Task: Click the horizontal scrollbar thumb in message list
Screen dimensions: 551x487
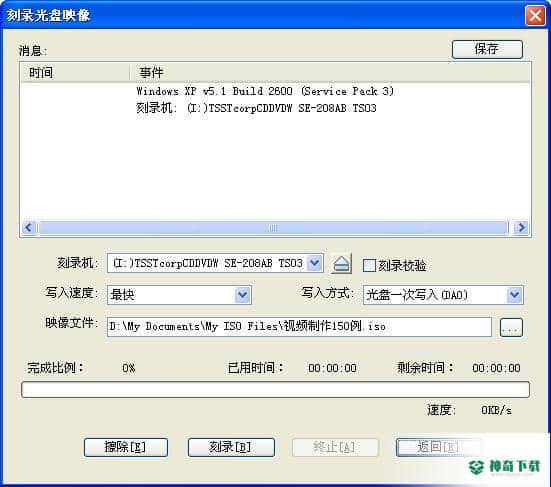Action: pyautogui.click(x=273, y=227)
